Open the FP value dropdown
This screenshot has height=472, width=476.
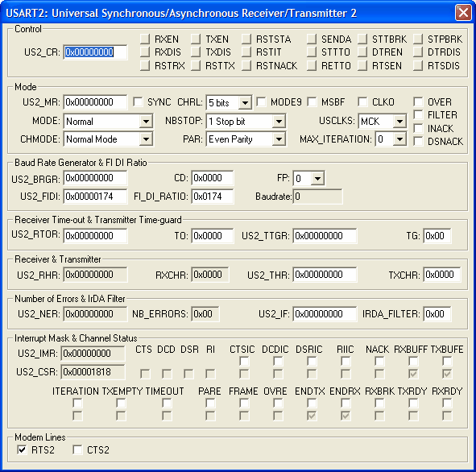tap(317, 179)
